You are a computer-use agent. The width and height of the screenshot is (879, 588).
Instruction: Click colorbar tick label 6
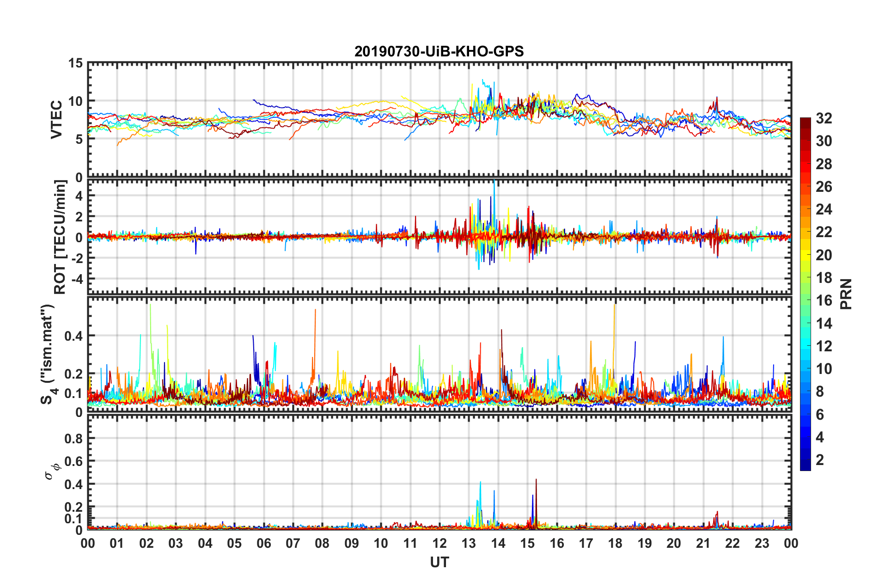(820, 415)
